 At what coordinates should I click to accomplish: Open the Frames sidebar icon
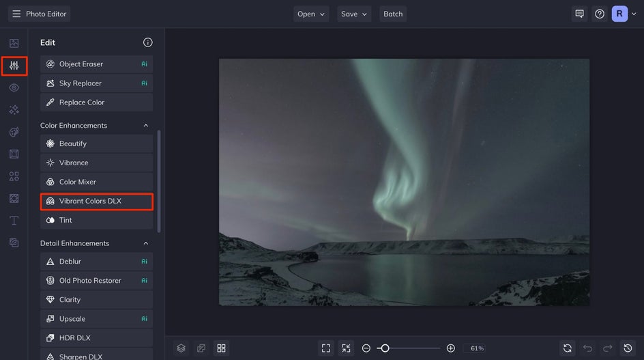pyautogui.click(x=14, y=154)
